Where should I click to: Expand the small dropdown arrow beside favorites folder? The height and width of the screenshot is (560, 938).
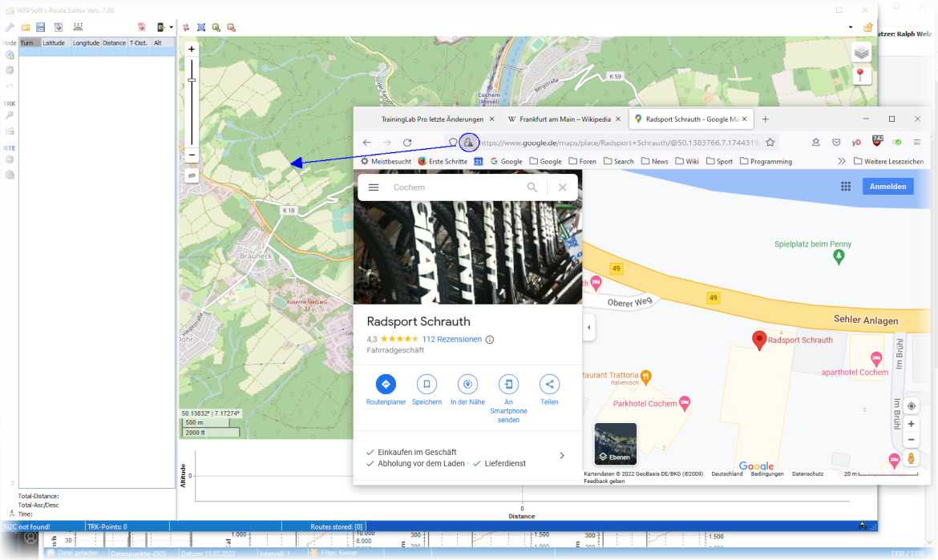(x=851, y=27)
